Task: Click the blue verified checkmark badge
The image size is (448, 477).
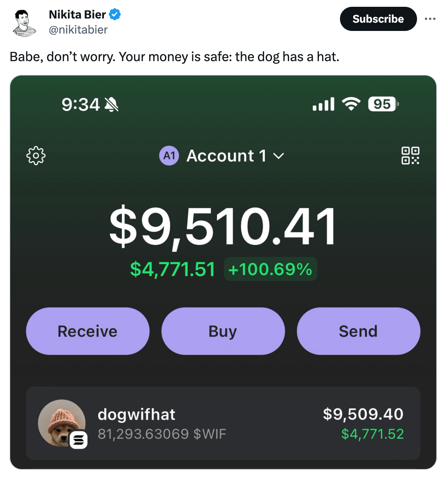Action: click(115, 15)
